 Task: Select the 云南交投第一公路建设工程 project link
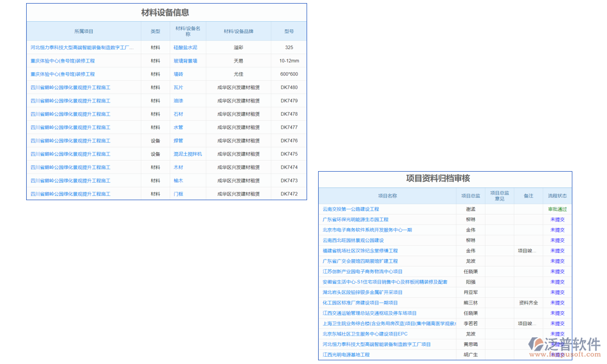[x=350, y=209]
